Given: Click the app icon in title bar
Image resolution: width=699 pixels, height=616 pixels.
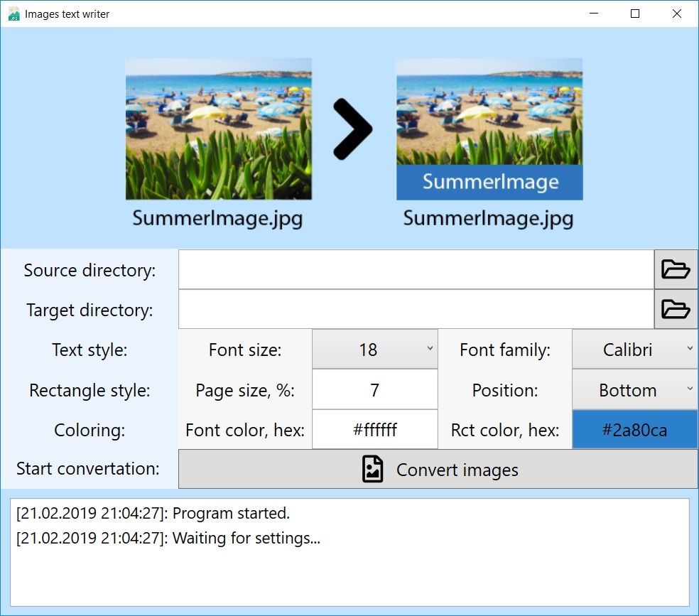Looking at the screenshot, I should pyautogui.click(x=13, y=13).
